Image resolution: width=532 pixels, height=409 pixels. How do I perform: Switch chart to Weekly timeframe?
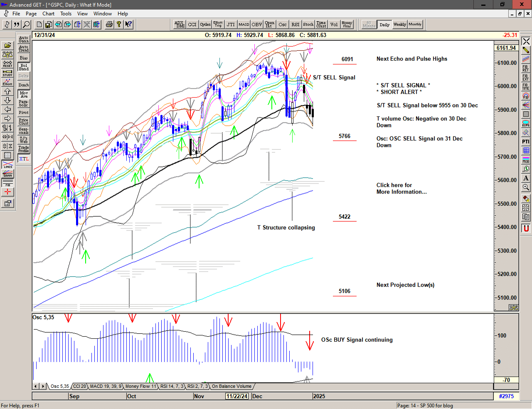[x=399, y=25]
